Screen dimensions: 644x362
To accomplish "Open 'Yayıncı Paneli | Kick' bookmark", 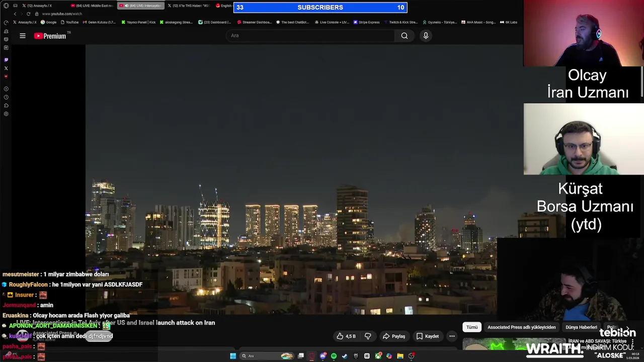I will pos(138,22).
